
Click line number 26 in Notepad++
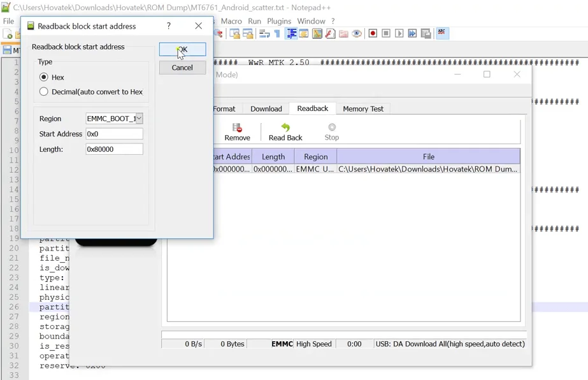14,307
